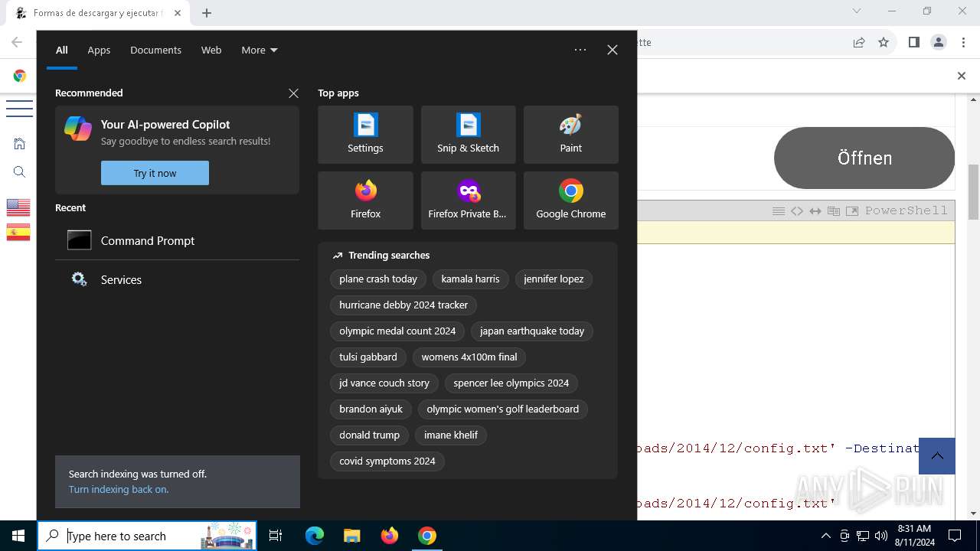Switch to the Web search tab
This screenshot has height=551, width=980.
[x=211, y=50]
